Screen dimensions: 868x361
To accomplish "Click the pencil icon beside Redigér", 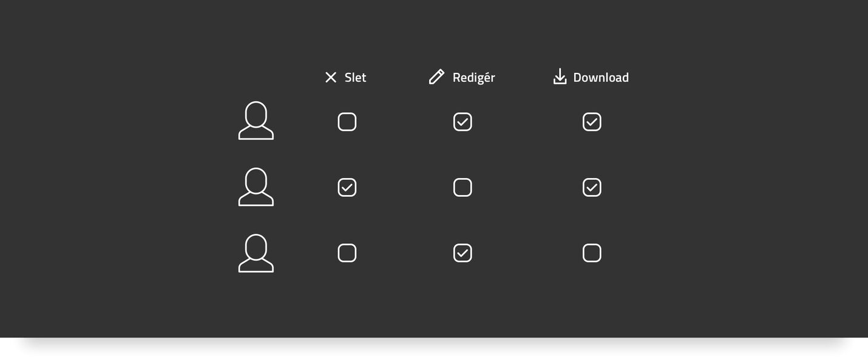I will [436, 77].
